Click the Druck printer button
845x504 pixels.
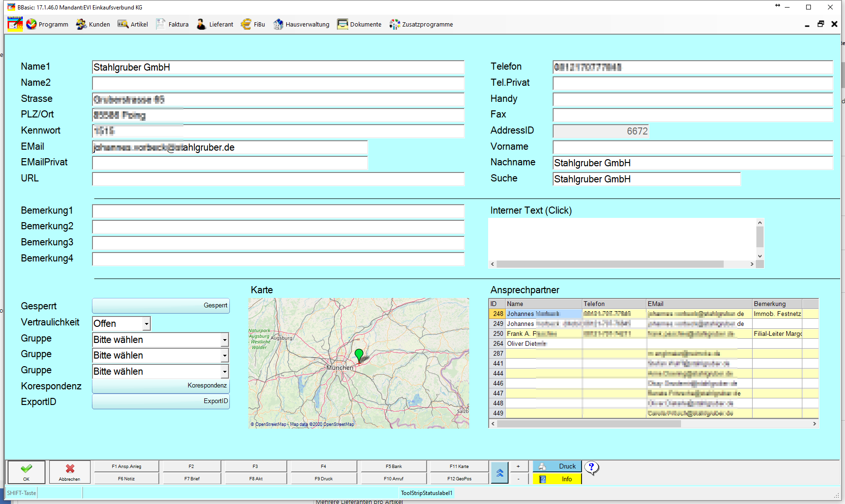coord(557,466)
